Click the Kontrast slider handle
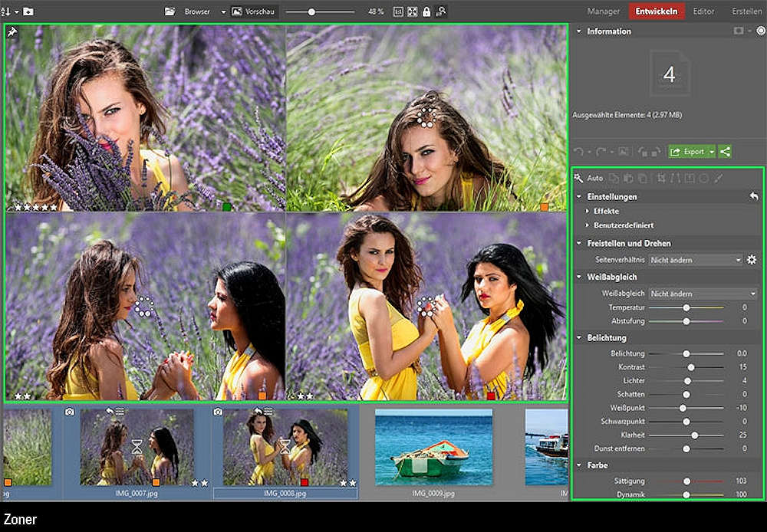The image size is (767, 532). [x=691, y=367]
